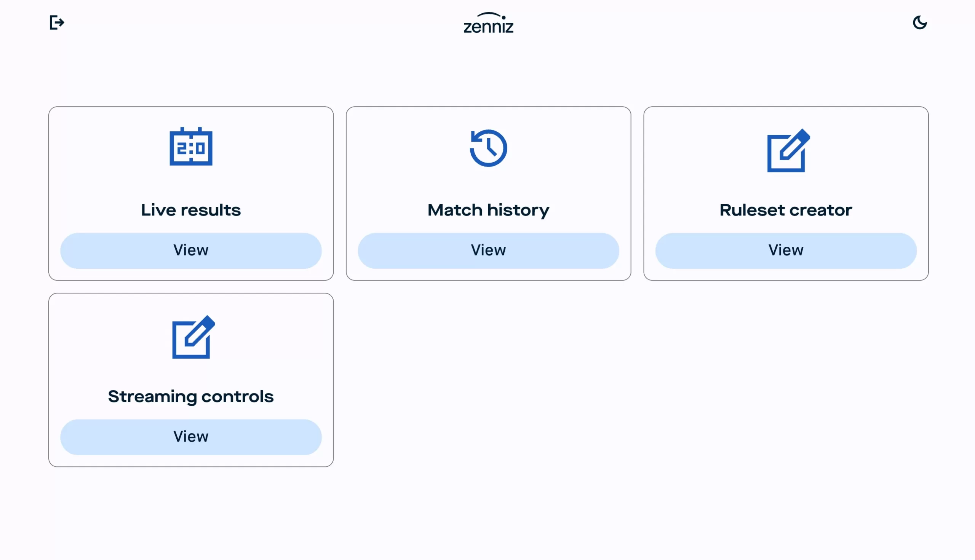Click the Match history clock icon

click(488, 148)
